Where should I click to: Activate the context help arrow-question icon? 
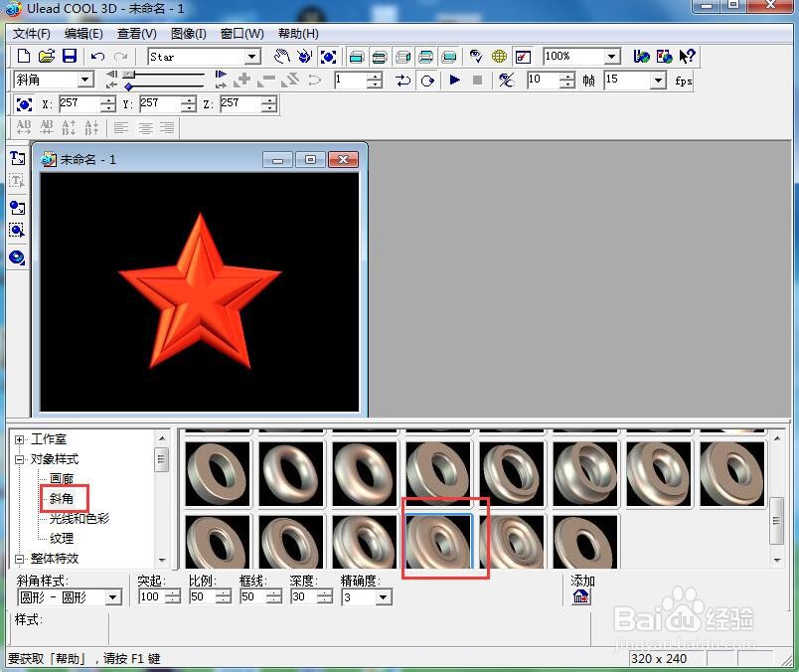(687, 56)
